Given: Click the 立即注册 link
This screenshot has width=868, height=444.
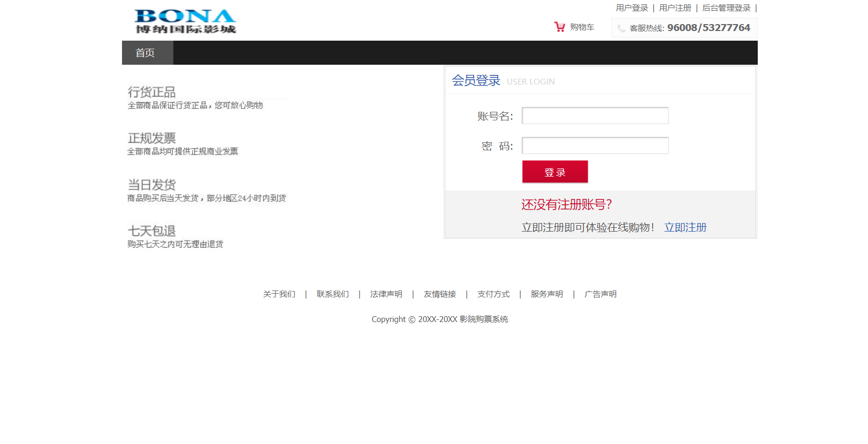Looking at the screenshot, I should pyautogui.click(x=685, y=227).
